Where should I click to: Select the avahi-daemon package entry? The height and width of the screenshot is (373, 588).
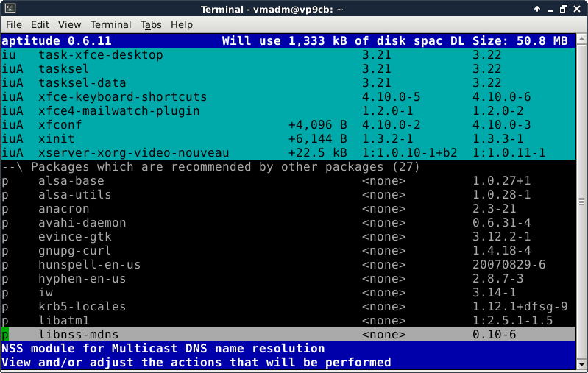82,223
